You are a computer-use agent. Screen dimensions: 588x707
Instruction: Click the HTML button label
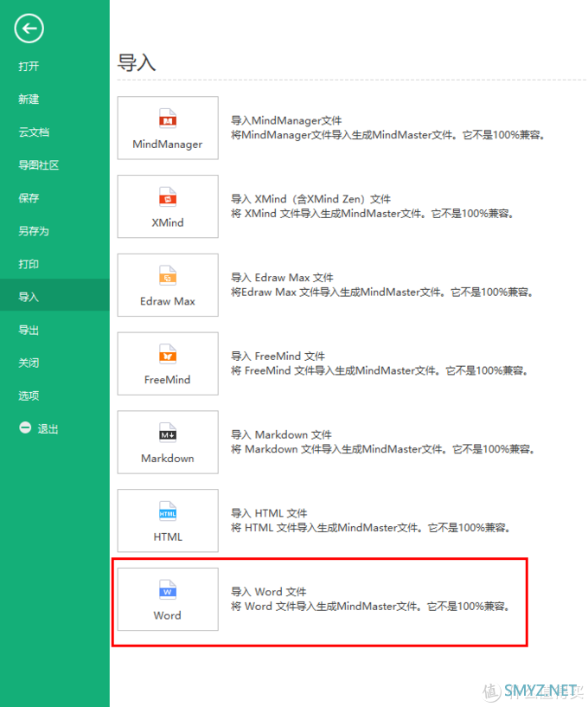coord(168,537)
